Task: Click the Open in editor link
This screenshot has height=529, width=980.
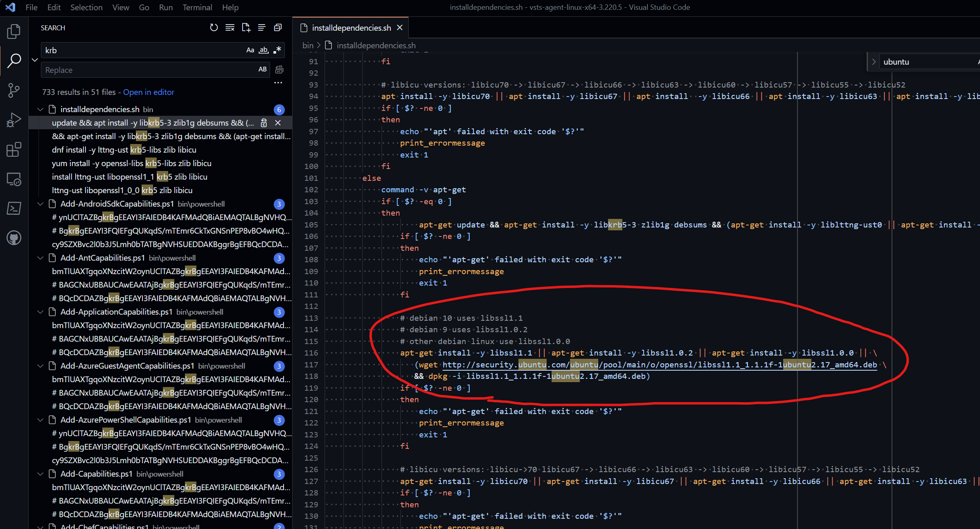Action: [x=149, y=92]
